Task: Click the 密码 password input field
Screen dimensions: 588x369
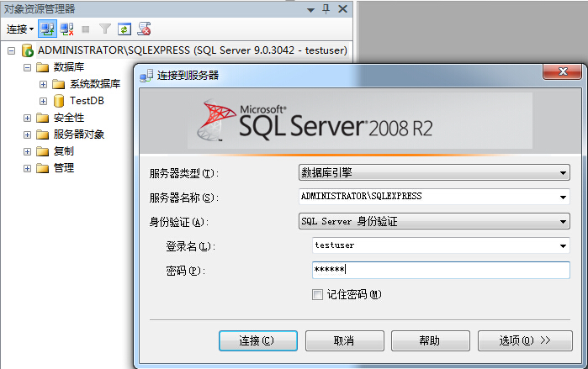Action: pos(441,270)
